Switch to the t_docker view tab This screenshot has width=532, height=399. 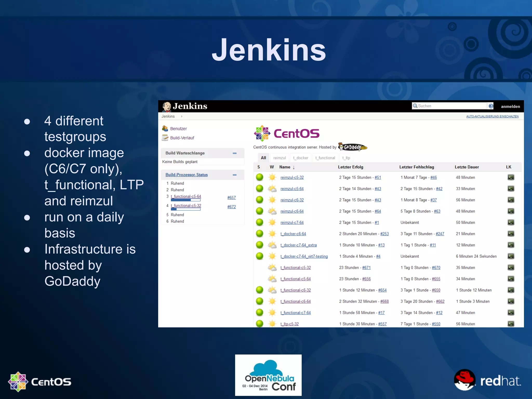[x=301, y=158]
